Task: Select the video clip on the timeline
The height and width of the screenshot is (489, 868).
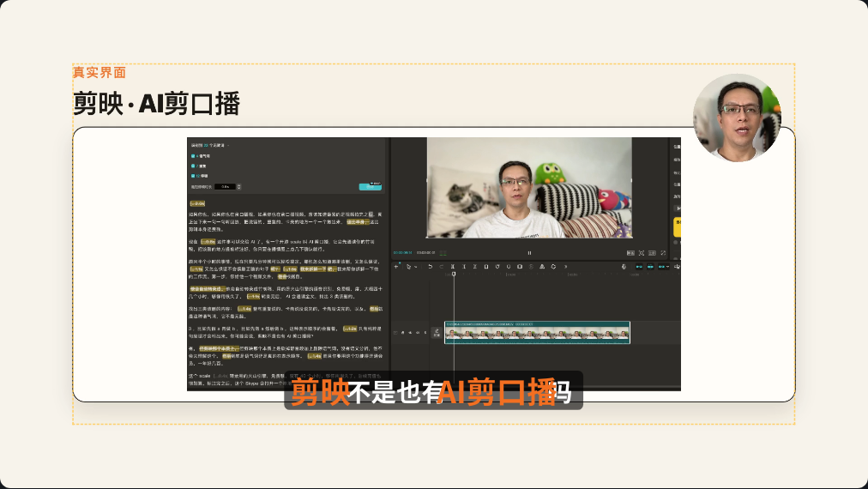Action: [x=537, y=332]
